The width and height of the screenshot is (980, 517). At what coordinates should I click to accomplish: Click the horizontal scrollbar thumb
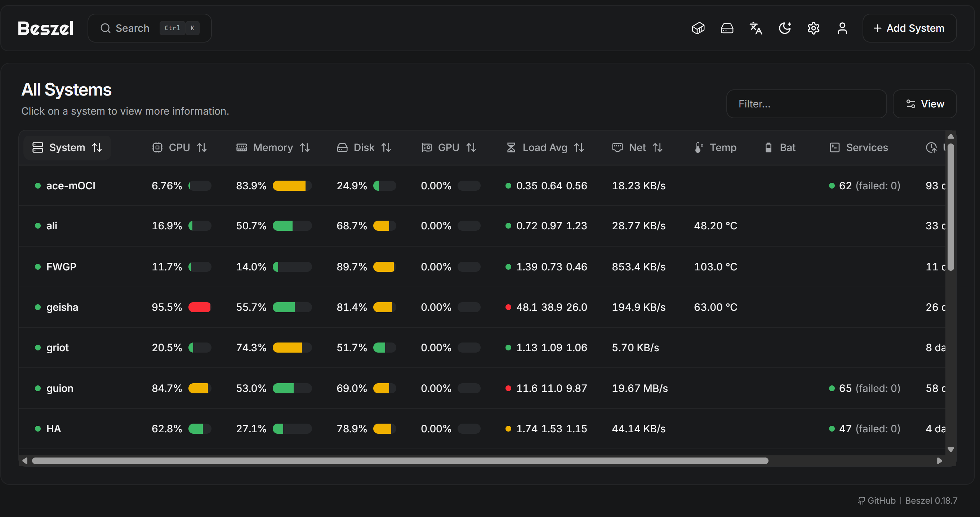400,461
